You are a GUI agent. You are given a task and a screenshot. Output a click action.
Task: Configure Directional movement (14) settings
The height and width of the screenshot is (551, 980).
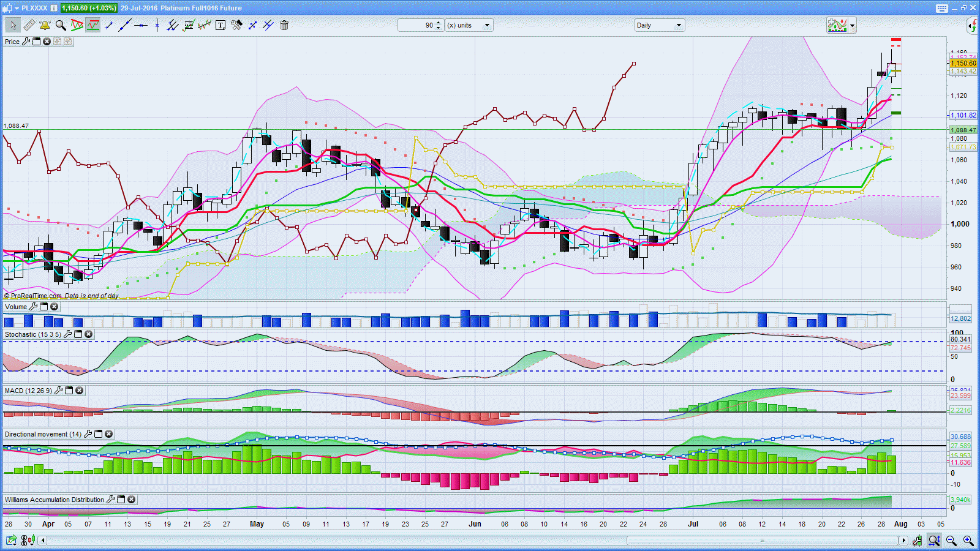pyautogui.click(x=88, y=434)
